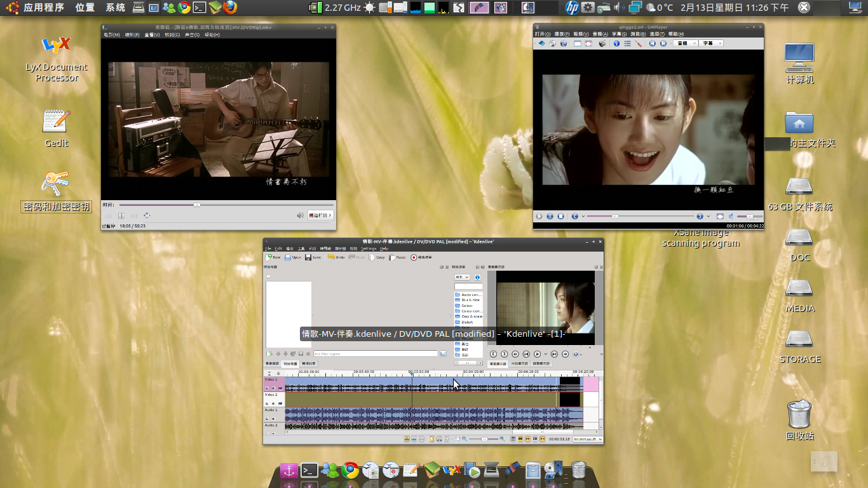Viewport: 868px width, 488px height.
Task: Select the Audio correction effects folder
Action: [469, 295]
